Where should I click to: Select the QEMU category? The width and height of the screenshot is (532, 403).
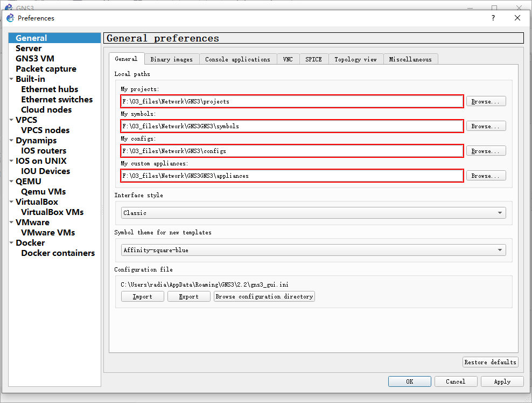coord(28,182)
